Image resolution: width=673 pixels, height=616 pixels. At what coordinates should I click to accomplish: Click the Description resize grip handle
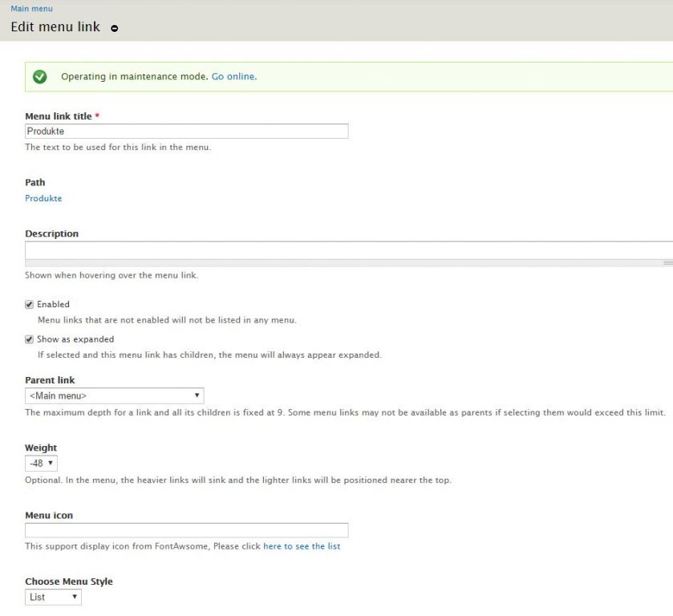click(x=667, y=262)
